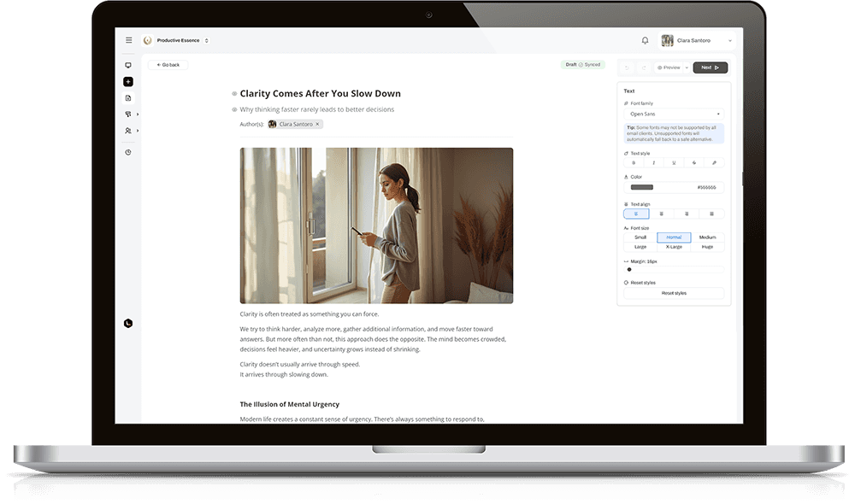This screenshot has width=855, height=504.
Task: Open the monitor dashboard icon in sidebar
Action: pyautogui.click(x=128, y=66)
